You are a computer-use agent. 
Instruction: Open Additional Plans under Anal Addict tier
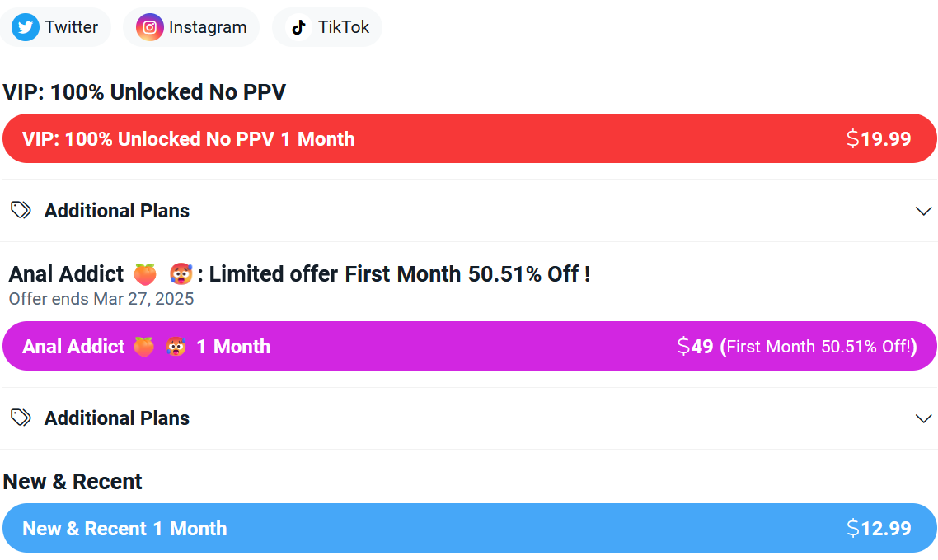[x=469, y=418]
